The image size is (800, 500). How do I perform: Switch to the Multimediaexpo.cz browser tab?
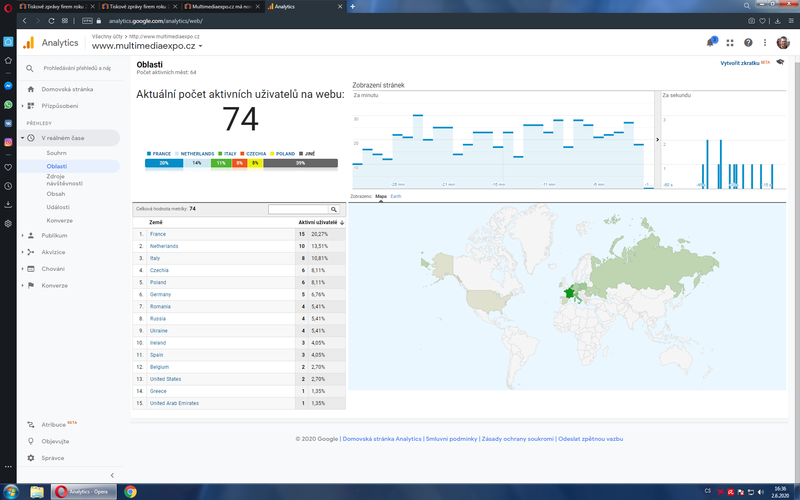(x=222, y=7)
